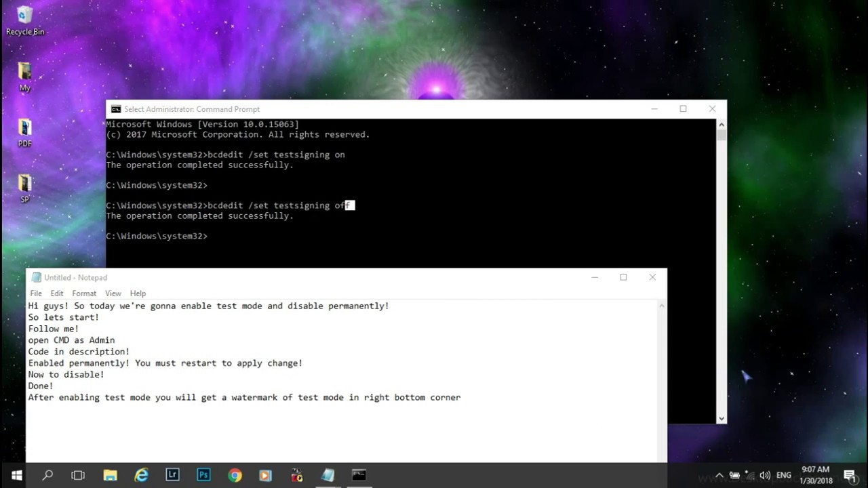Click Notepad scrollbar up arrow
868x488 pixels.
[x=662, y=306]
